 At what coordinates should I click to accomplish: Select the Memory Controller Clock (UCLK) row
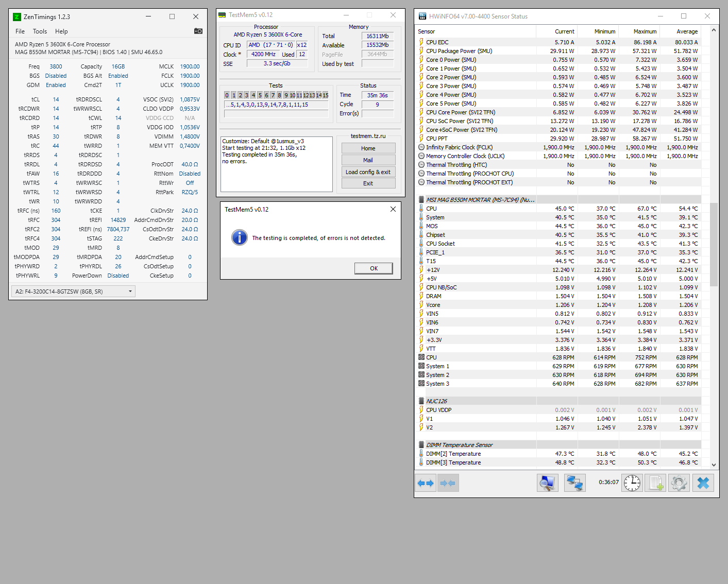(558, 156)
